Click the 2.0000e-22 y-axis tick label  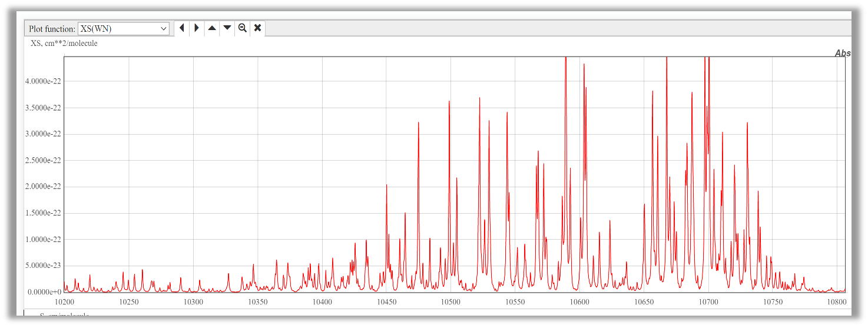click(x=43, y=187)
